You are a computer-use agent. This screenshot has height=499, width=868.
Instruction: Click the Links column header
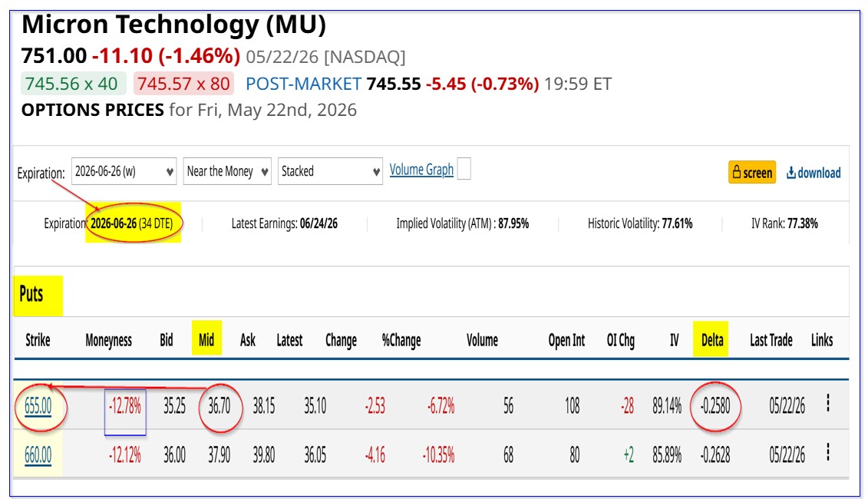(x=822, y=340)
